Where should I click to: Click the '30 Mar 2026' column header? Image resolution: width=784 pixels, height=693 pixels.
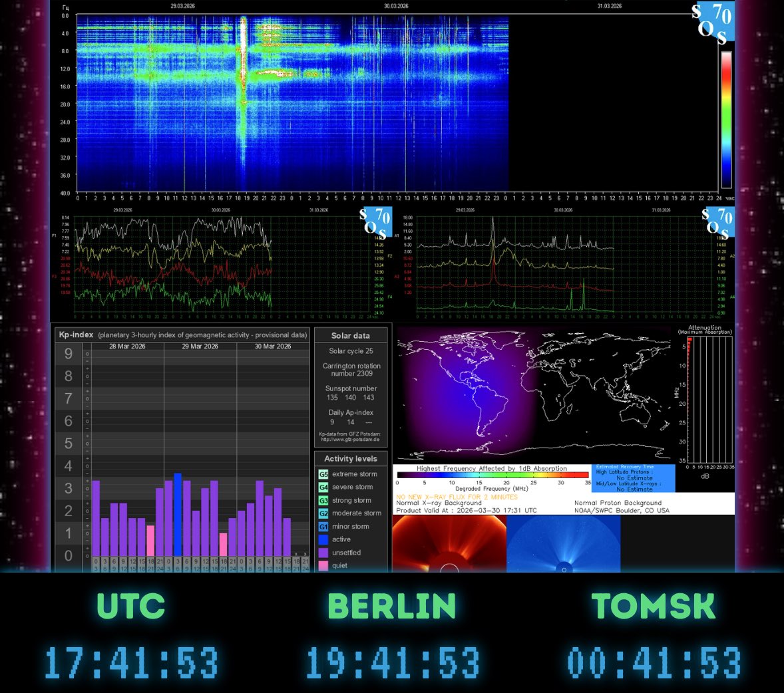(x=272, y=346)
